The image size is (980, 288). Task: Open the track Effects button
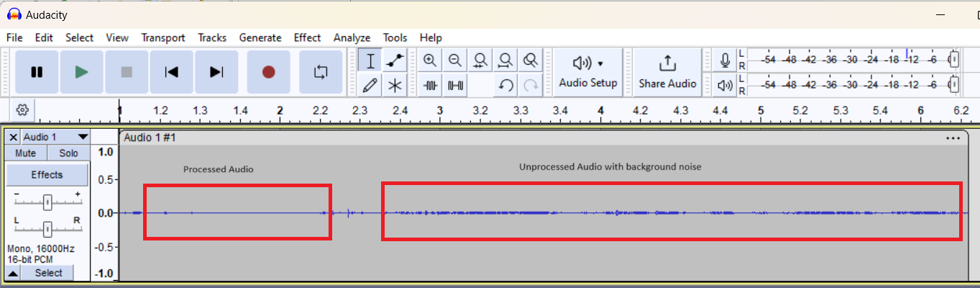pyautogui.click(x=47, y=175)
